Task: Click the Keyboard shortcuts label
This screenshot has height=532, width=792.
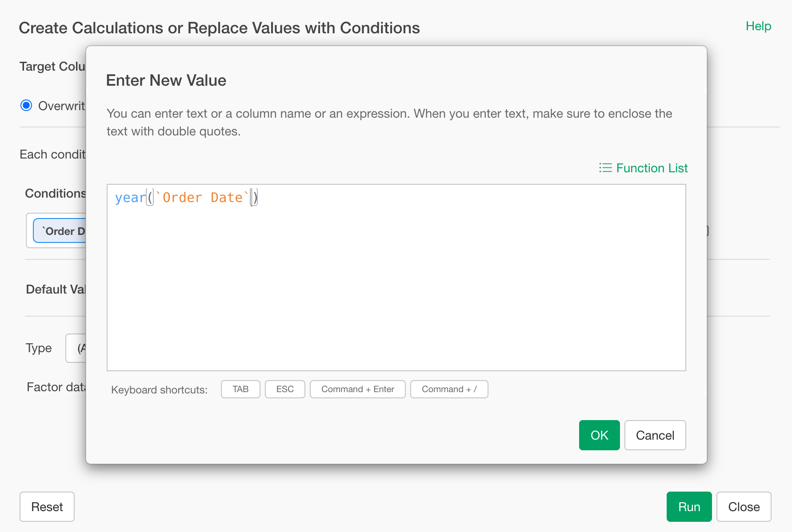Action: point(159,390)
